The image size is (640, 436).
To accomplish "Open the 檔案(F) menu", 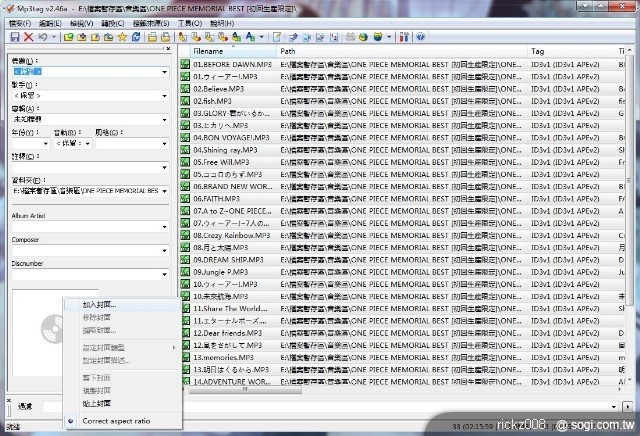I will click(x=20, y=24).
